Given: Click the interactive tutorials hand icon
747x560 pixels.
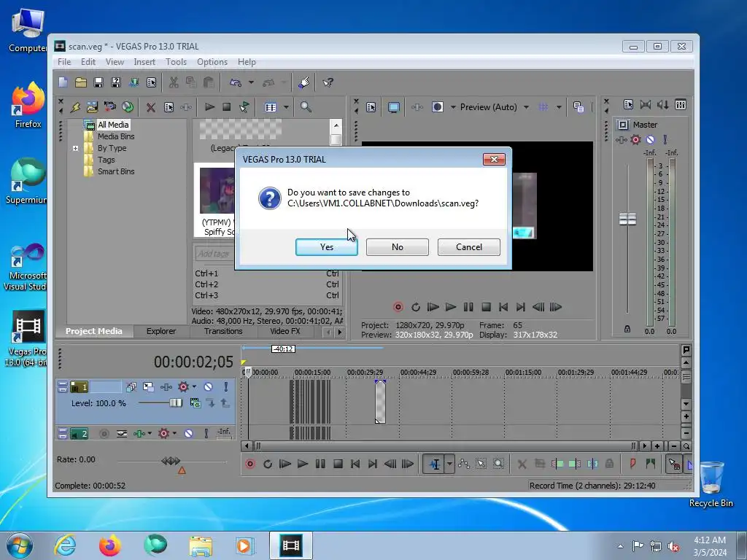Looking at the screenshot, I should (304, 82).
